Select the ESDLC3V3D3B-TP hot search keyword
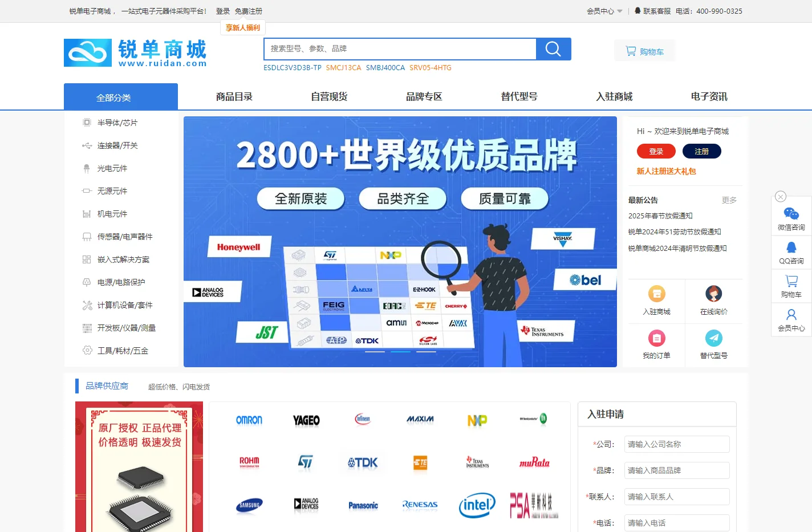This screenshot has height=532, width=812. pyautogui.click(x=293, y=68)
